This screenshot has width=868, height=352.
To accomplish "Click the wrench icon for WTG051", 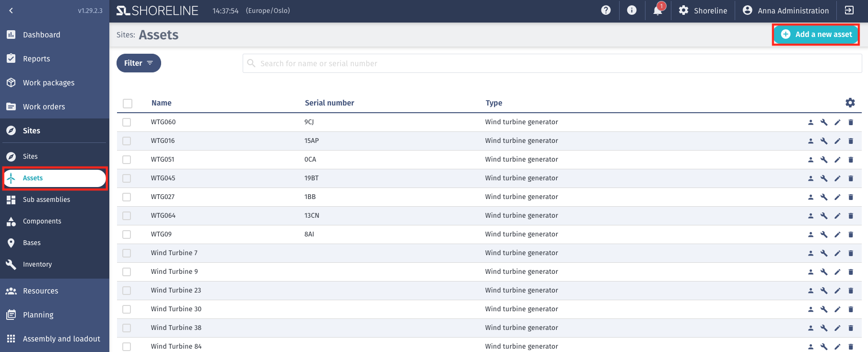I will (x=824, y=160).
